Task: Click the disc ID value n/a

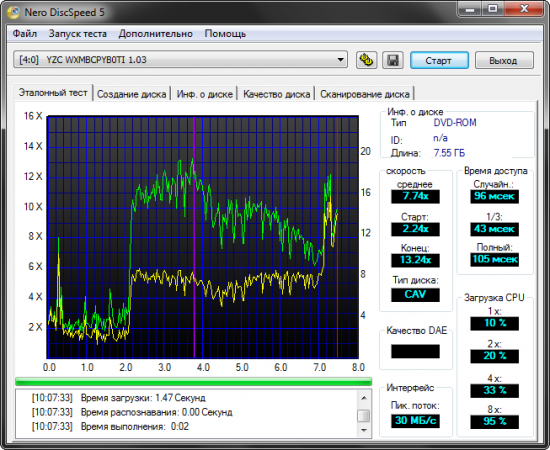Action: click(x=441, y=138)
